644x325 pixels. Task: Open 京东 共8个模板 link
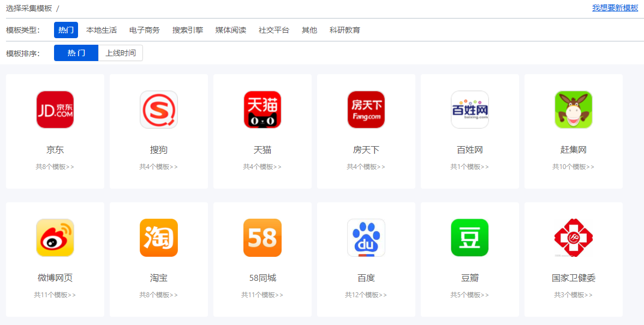point(55,167)
